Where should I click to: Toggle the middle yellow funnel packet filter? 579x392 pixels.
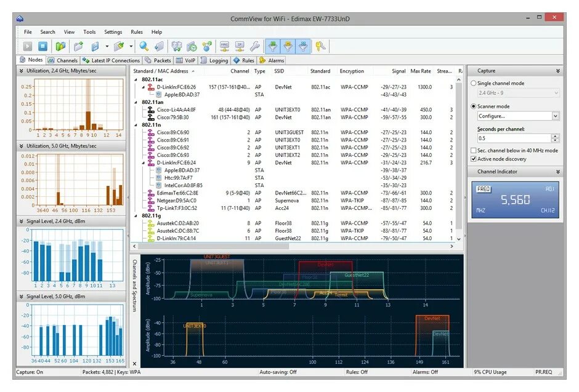tap(288, 47)
